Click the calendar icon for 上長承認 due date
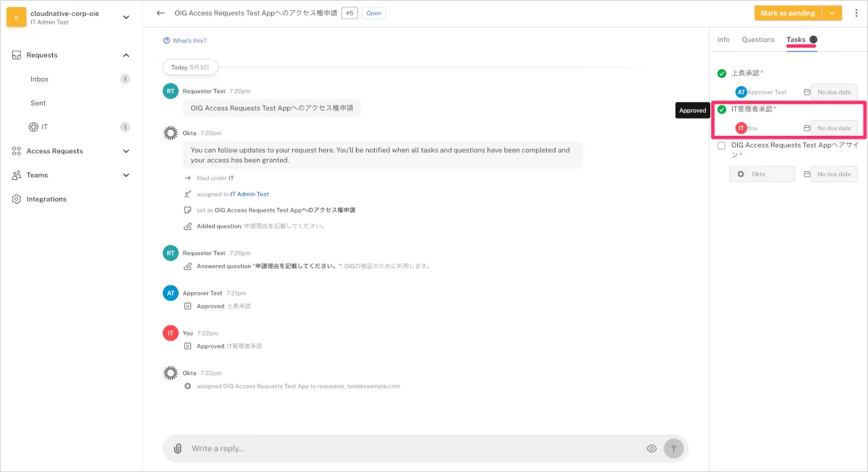This screenshot has height=472, width=868. click(807, 93)
